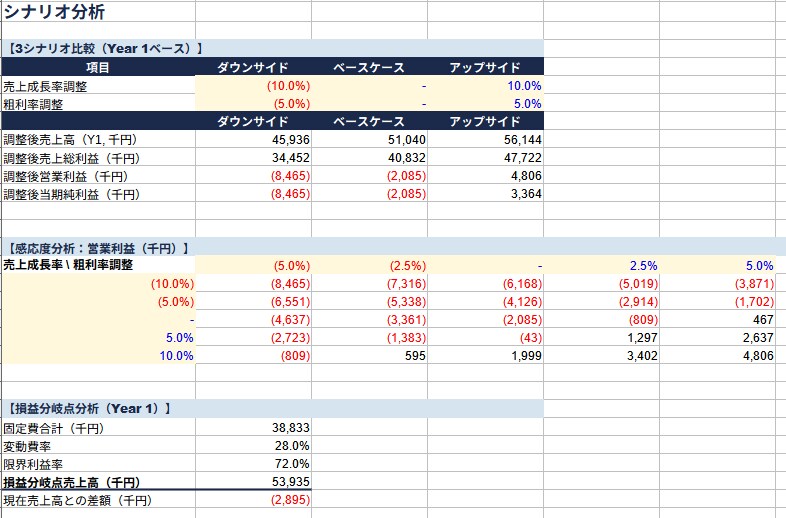786x518 pixels.
Task: Select the 項目 header cell
Action: [x=99, y=67]
